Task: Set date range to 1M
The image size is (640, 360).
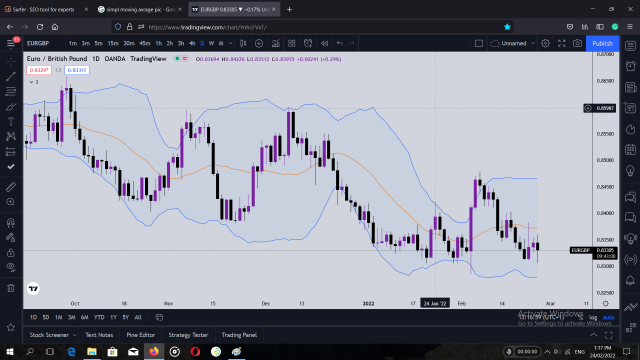Action: click(x=58, y=317)
